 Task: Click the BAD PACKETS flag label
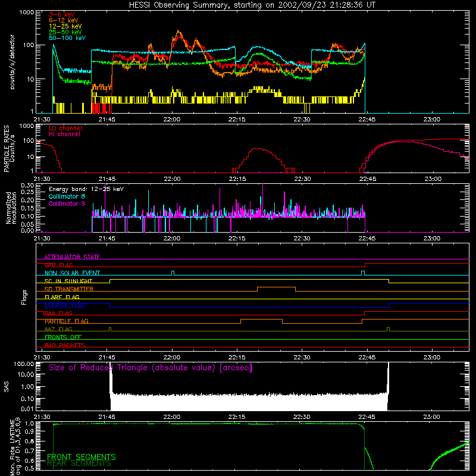pos(65,345)
